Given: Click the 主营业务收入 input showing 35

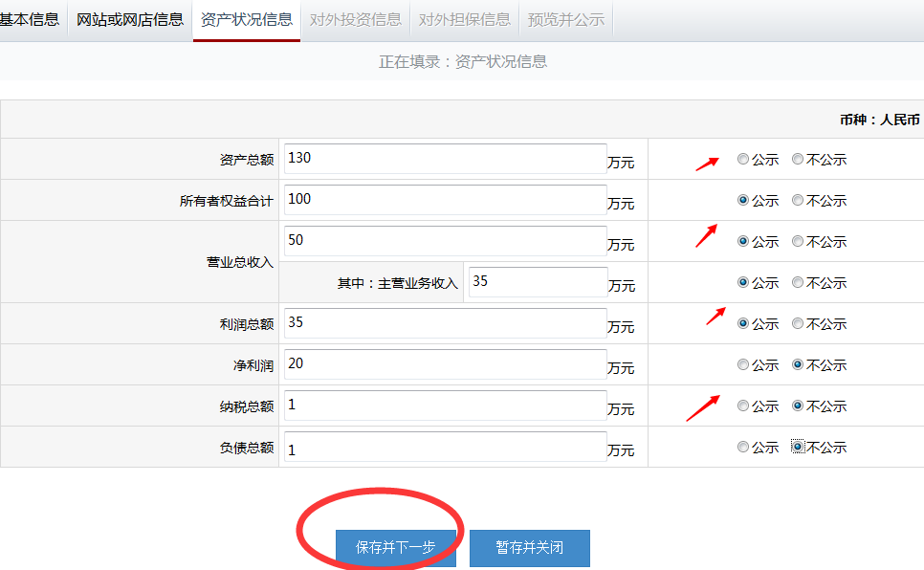Looking at the screenshot, I should tap(537, 281).
